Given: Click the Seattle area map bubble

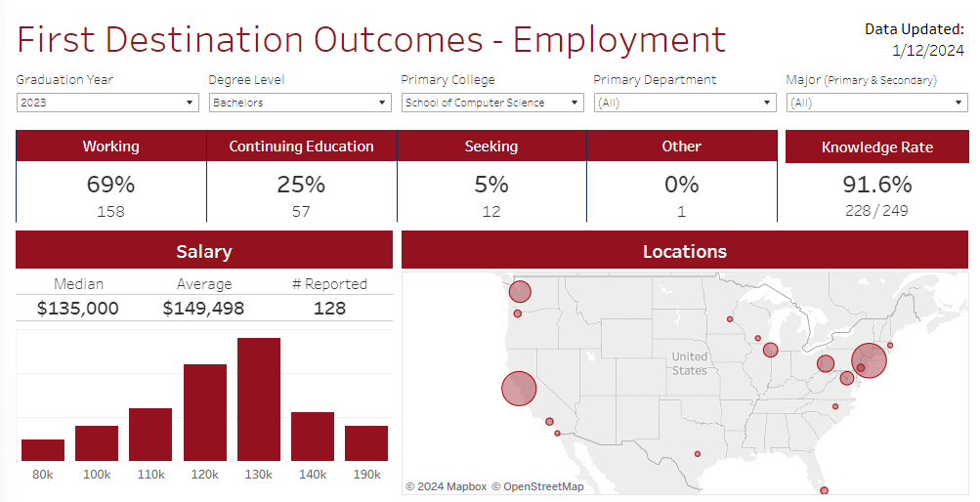Looking at the screenshot, I should pyautogui.click(x=520, y=292).
